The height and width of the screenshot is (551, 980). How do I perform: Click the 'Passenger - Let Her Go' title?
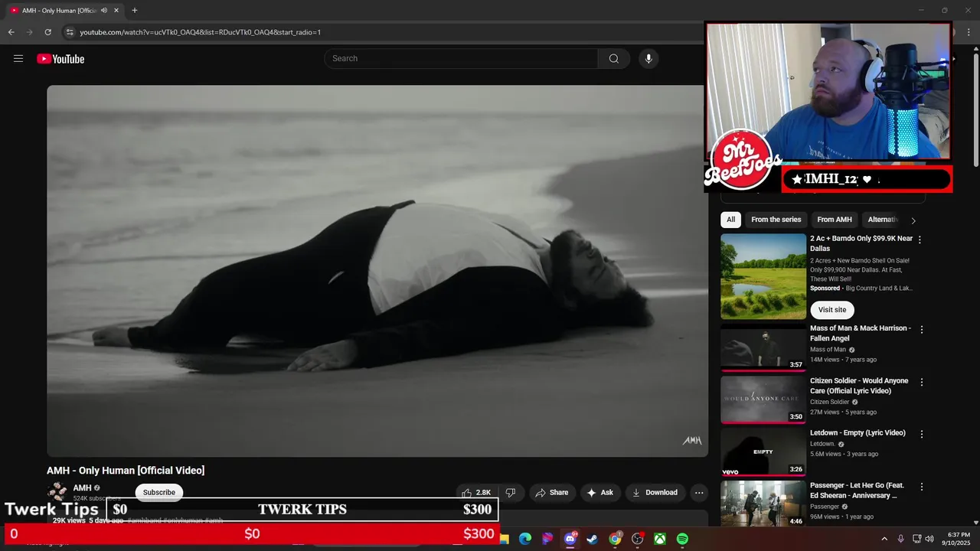pos(857,491)
